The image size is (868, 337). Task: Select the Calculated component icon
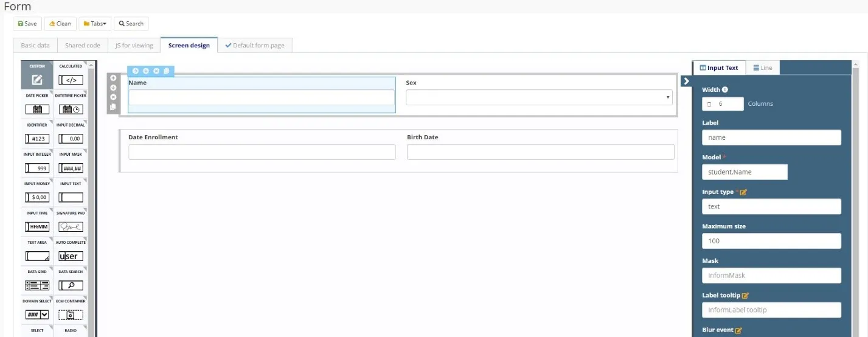71,75
